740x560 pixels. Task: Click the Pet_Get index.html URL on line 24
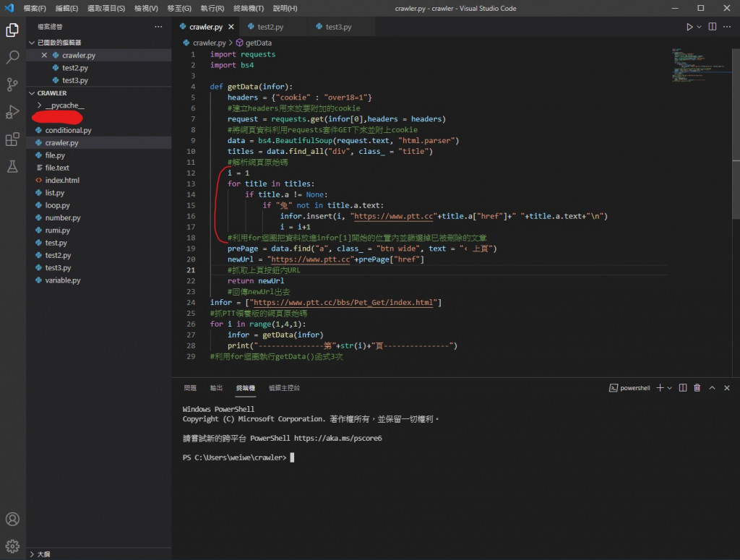coord(343,303)
